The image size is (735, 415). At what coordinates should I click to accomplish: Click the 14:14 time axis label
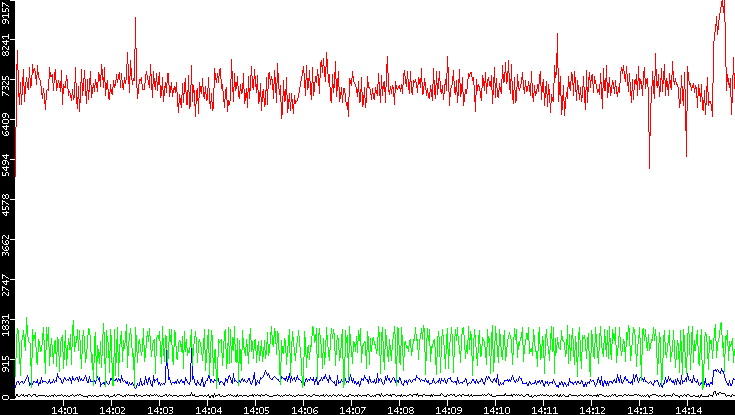pos(688,411)
